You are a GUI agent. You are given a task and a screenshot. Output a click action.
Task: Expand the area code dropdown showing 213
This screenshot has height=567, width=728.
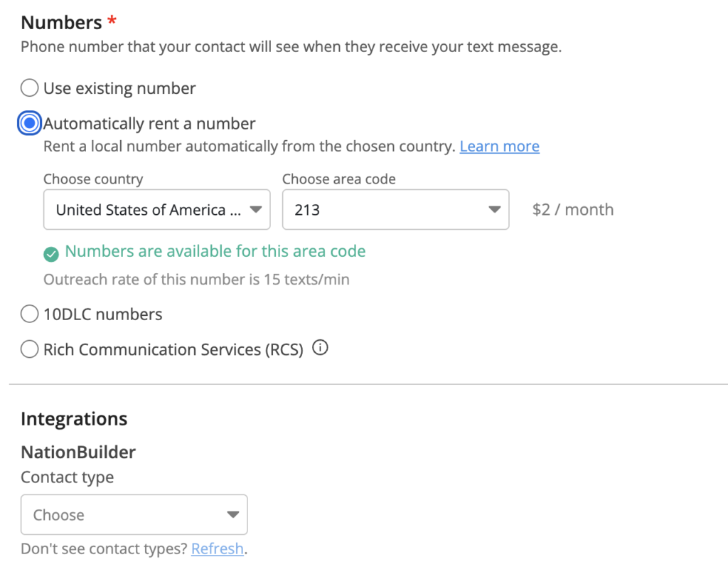(x=395, y=209)
